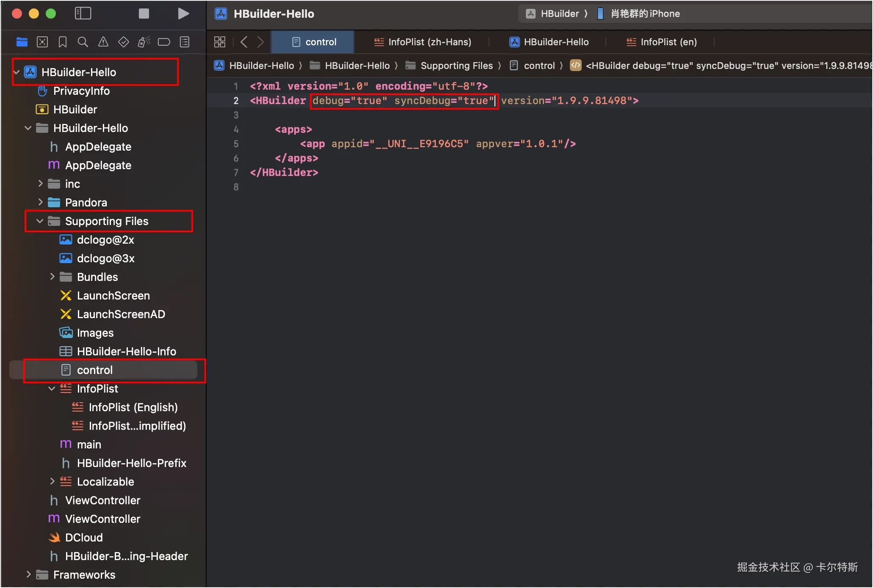
Task: Collapse the Supporting Files folder
Action: click(40, 221)
